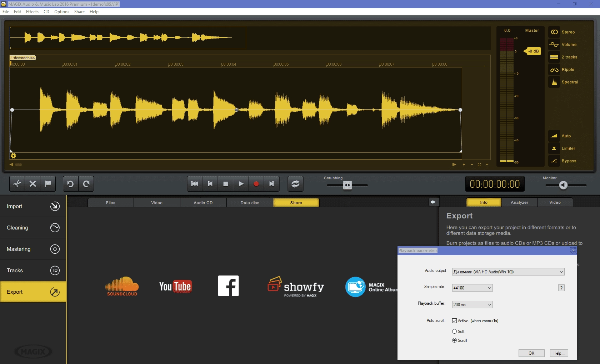
Task: Share project to SoundCloud
Action: point(122,286)
